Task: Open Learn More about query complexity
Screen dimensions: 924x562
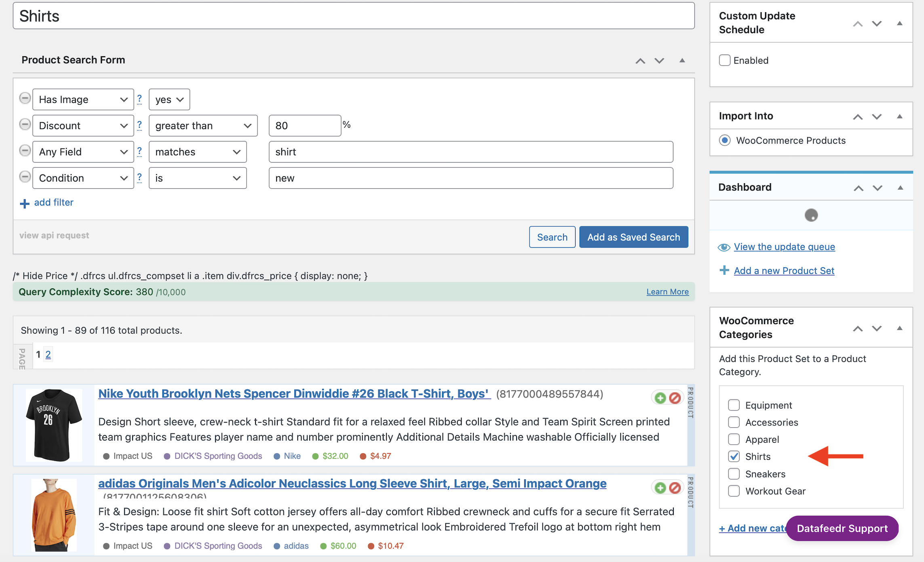Action: (668, 292)
